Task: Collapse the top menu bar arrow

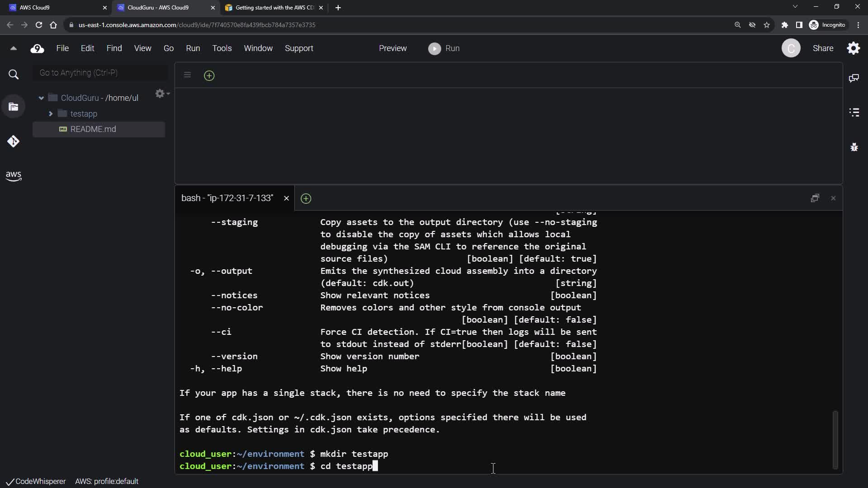Action: coord(14,48)
